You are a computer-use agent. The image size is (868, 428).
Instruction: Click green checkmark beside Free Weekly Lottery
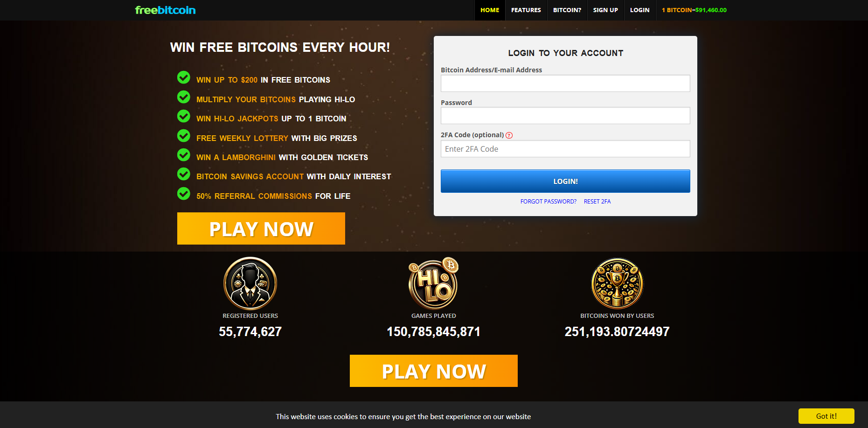click(x=184, y=135)
